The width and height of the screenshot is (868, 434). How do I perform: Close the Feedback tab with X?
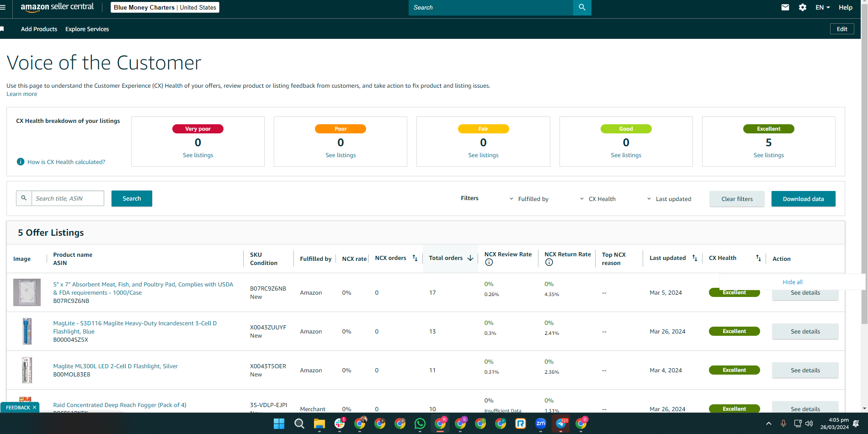[34, 408]
